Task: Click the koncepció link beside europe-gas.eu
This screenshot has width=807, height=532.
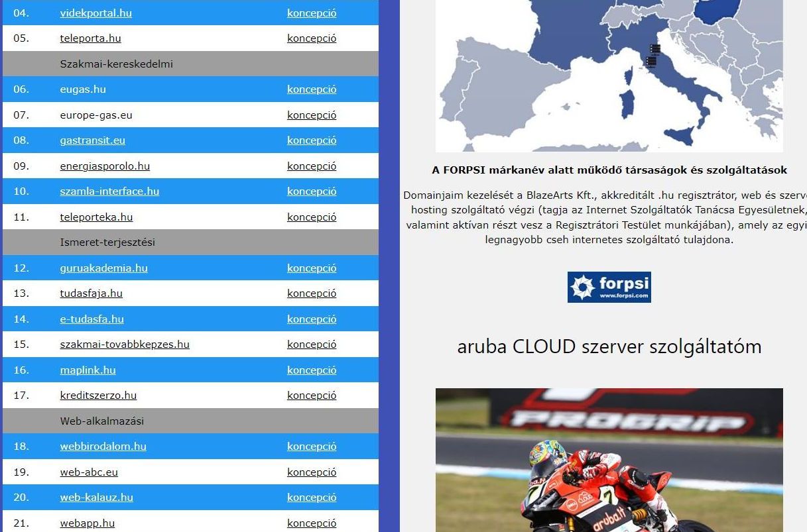Action: tap(312, 115)
